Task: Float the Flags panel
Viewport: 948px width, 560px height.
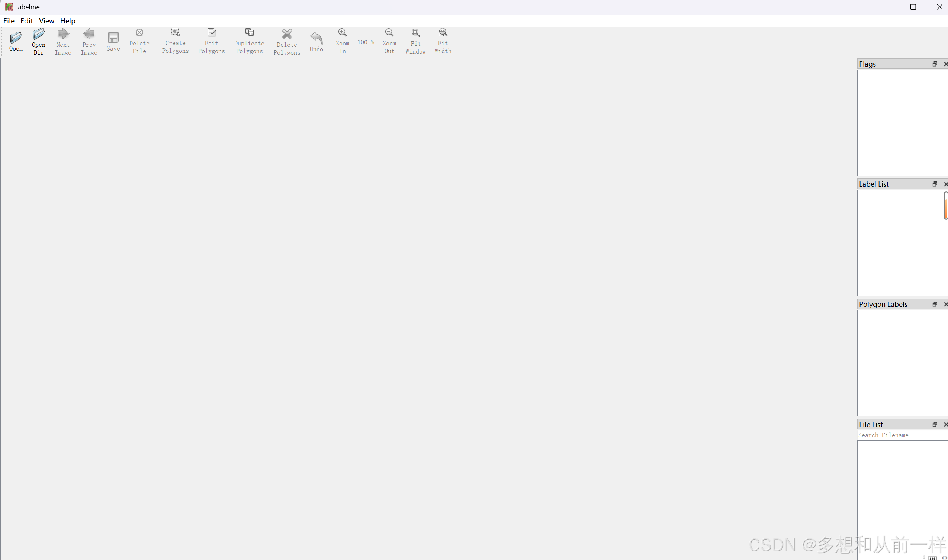Action: pyautogui.click(x=935, y=64)
